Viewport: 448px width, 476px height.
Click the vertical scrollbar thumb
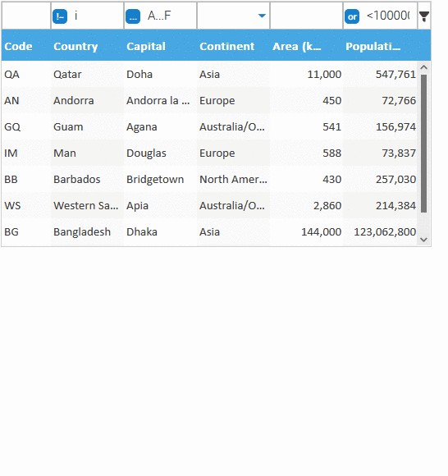click(424, 144)
